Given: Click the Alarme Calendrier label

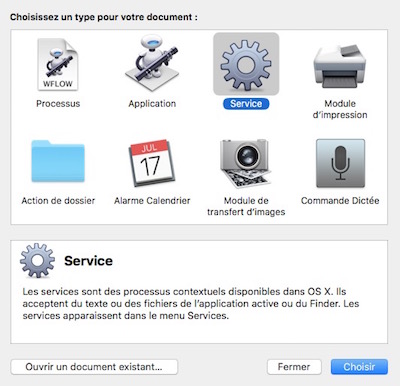Looking at the screenshot, I should pos(152,201).
